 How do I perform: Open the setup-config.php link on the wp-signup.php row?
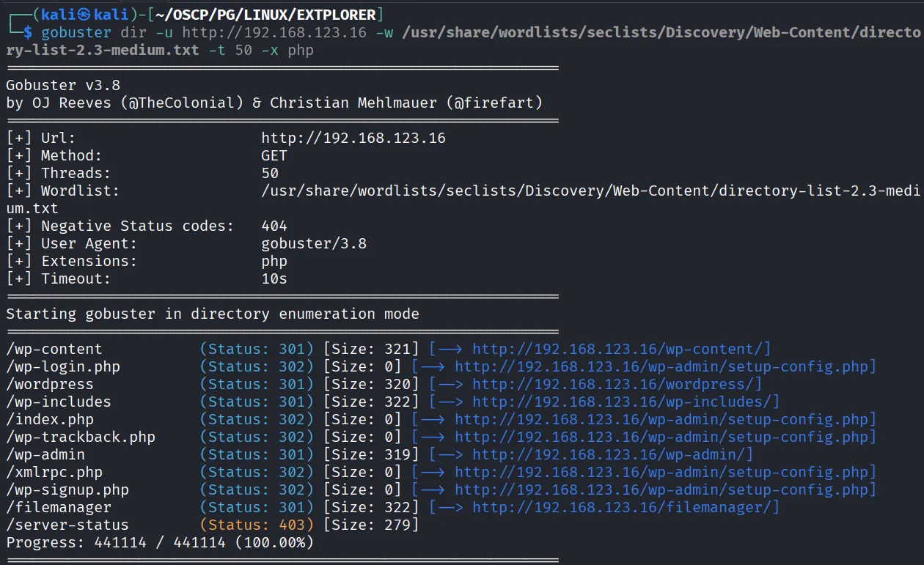tap(661, 490)
